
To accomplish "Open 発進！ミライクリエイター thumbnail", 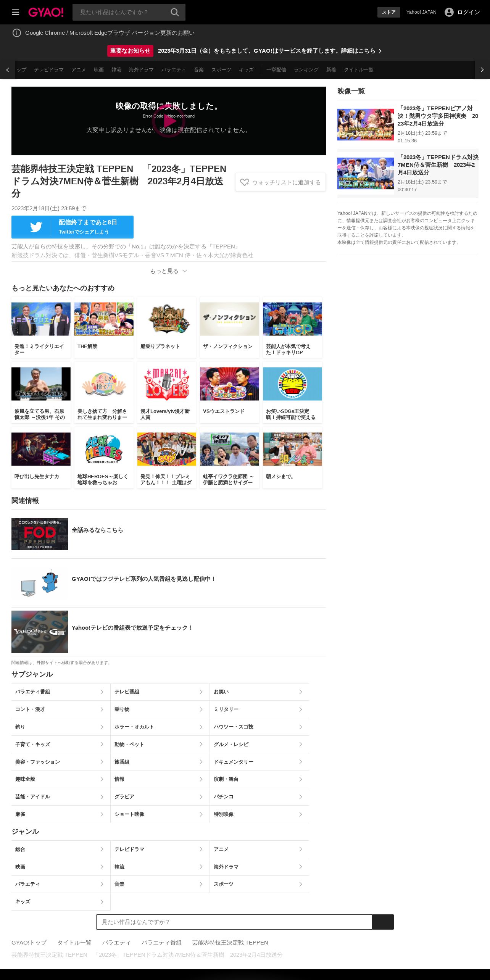I will click(41, 319).
